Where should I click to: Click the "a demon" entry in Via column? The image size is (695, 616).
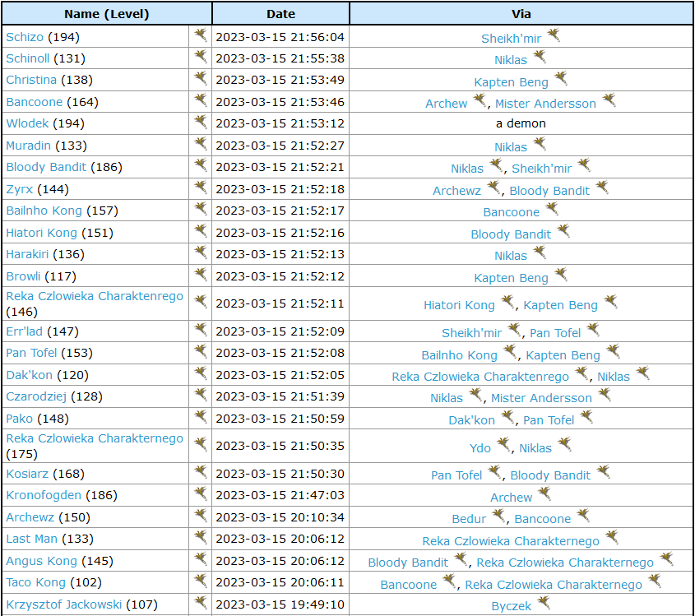tap(521, 123)
